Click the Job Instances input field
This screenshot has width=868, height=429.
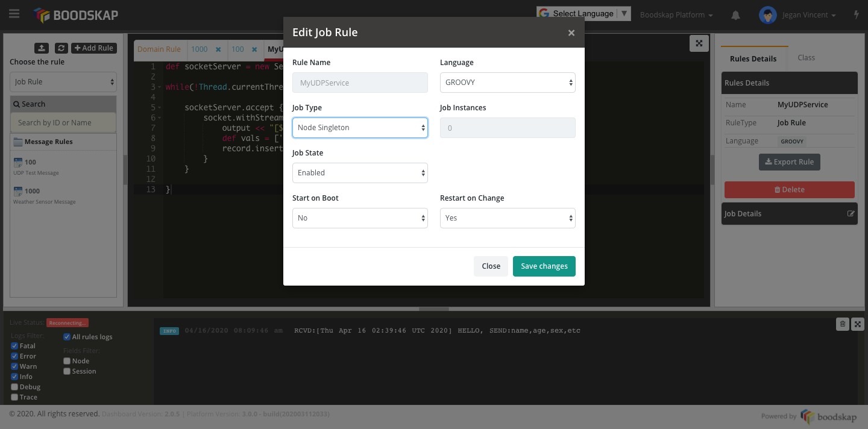click(x=508, y=128)
